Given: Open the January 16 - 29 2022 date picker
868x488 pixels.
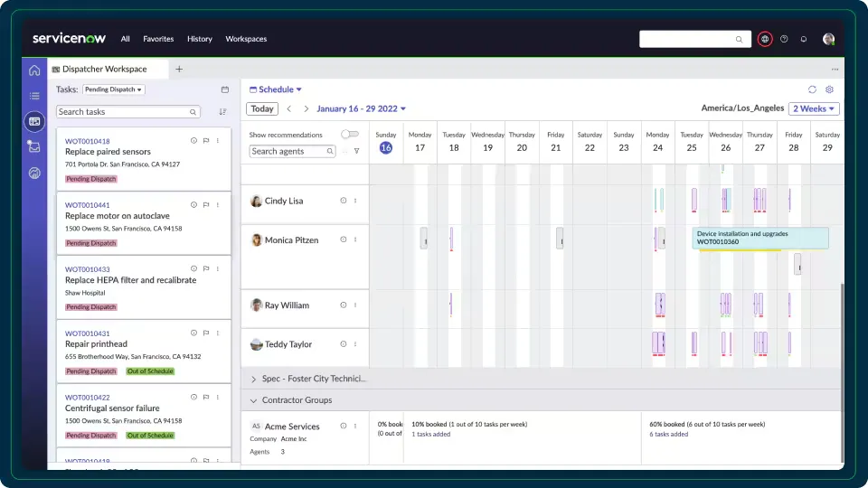Looking at the screenshot, I should pyautogui.click(x=361, y=108).
